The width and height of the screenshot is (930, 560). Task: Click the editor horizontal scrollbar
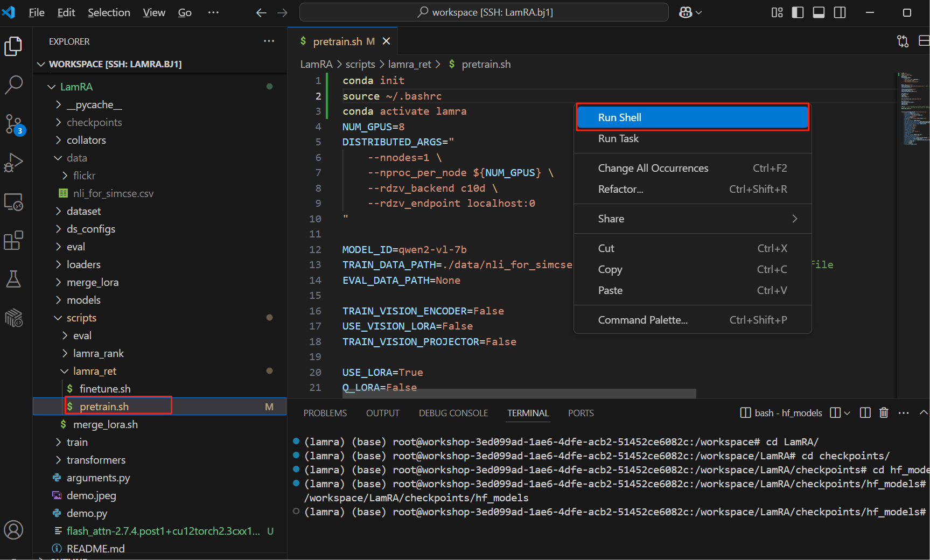tap(519, 394)
